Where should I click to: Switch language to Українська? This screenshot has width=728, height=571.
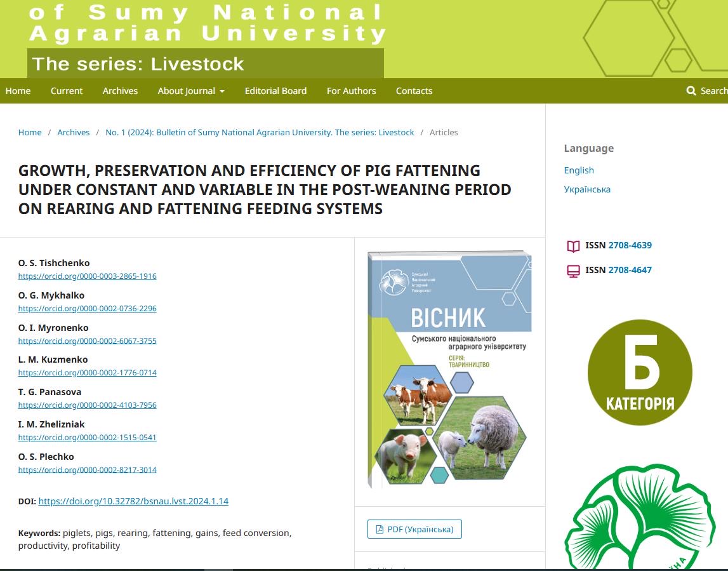click(587, 189)
